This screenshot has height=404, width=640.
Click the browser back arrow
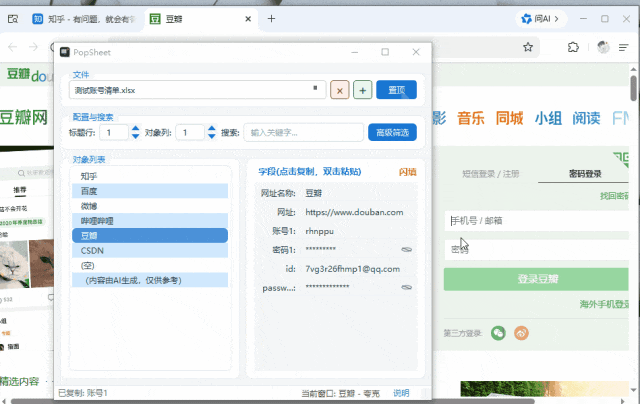13,47
